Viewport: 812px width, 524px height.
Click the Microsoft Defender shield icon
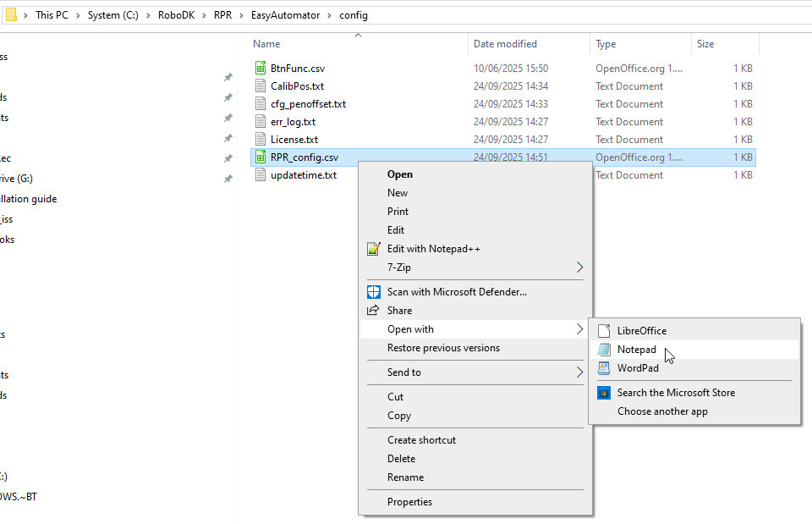[374, 292]
